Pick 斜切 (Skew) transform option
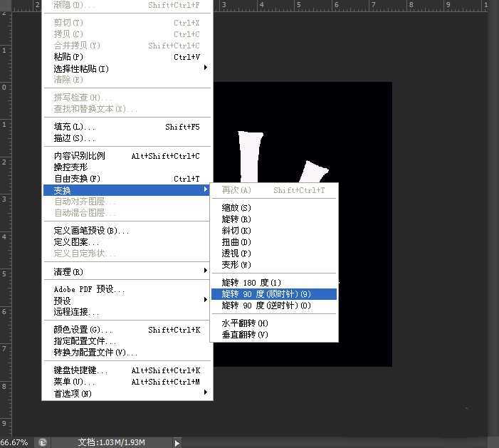Image resolution: width=499 pixels, height=448 pixels. (236, 231)
